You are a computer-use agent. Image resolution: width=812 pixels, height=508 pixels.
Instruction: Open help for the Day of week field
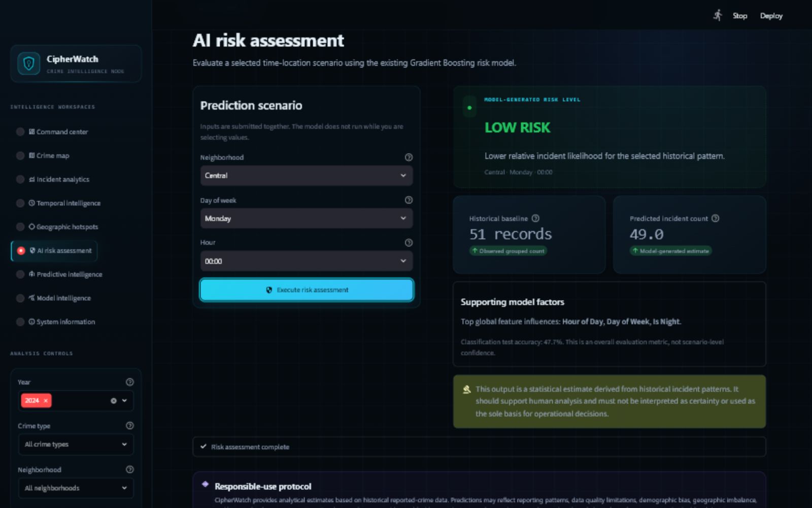coord(409,200)
